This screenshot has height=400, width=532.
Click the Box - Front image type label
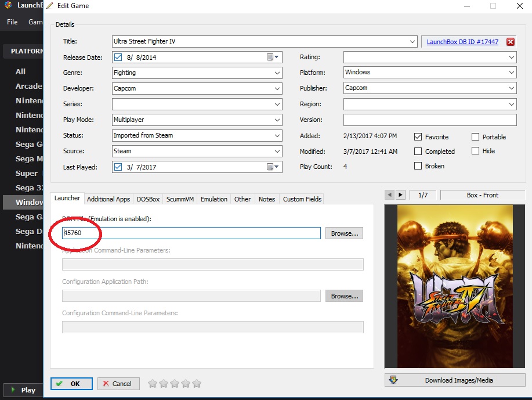(483, 195)
